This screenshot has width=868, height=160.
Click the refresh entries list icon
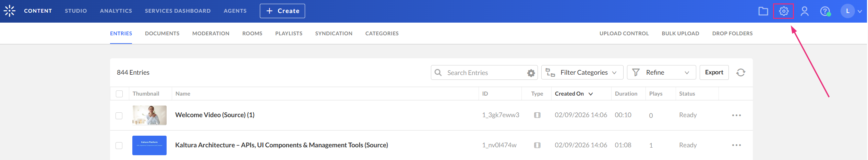click(x=741, y=73)
